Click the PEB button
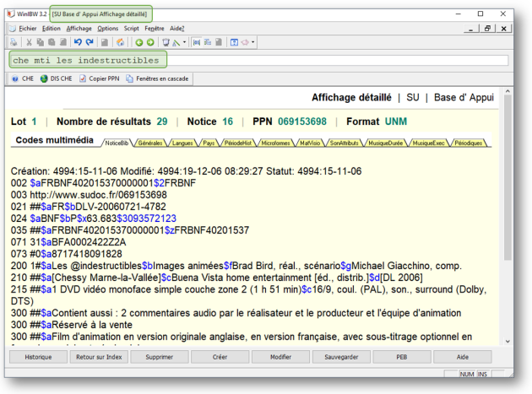The height and width of the screenshot is (394, 532). 402,357
